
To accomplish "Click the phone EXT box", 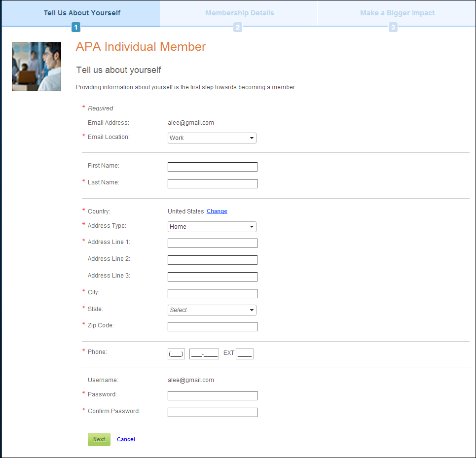I will point(245,354).
